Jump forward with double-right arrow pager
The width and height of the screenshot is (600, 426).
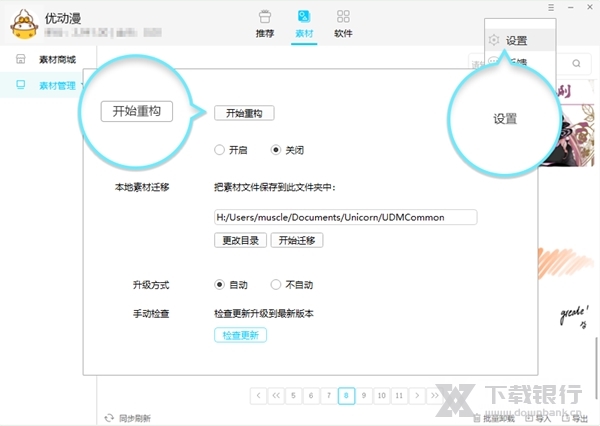(x=435, y=395)
